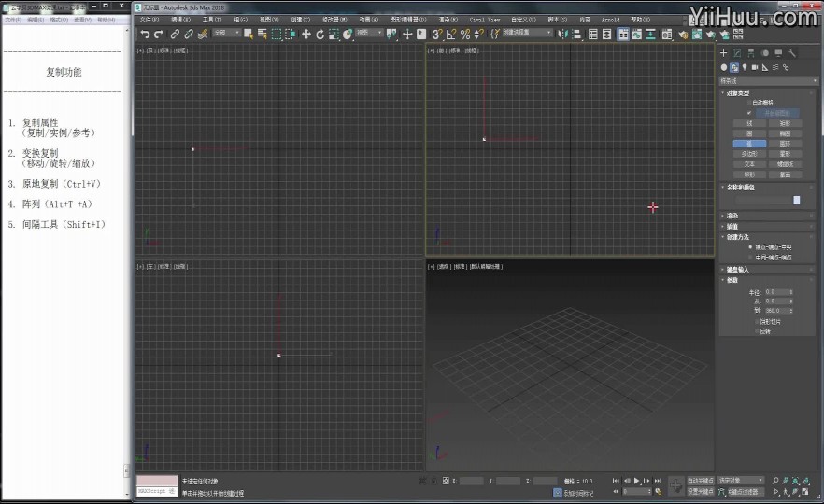Click the 文本 text spline button
This screenshot has width=824, height=504.
[x=749, y=164]
